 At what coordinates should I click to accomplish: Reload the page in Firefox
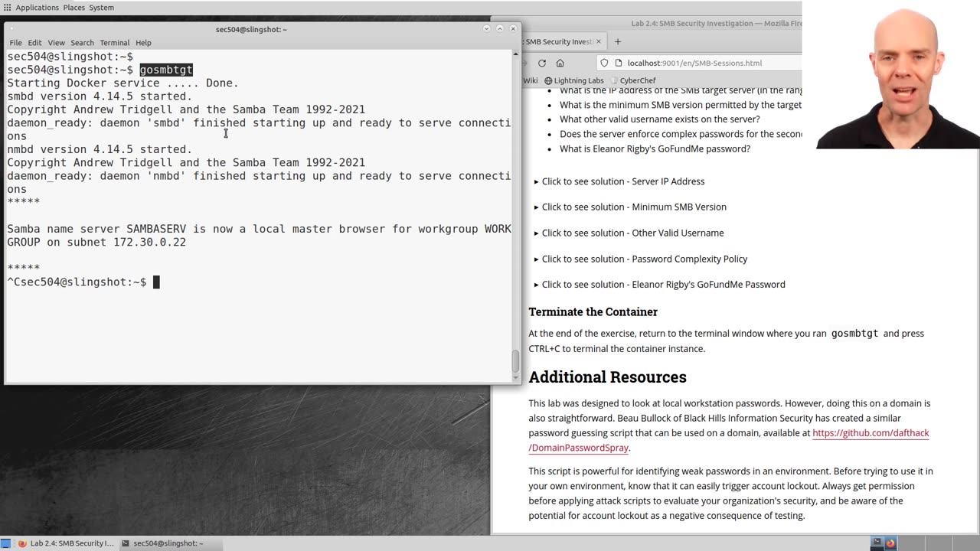click(542, 63)
